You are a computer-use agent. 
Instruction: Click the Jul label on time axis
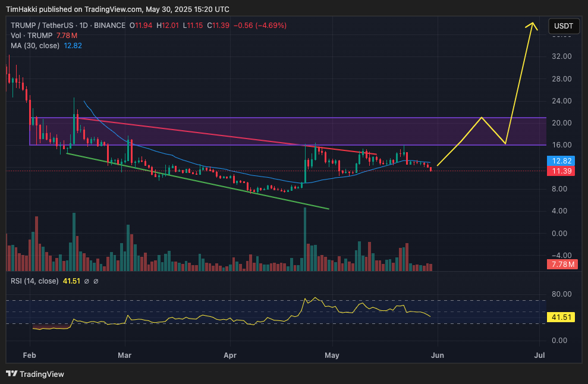point(539,355)
